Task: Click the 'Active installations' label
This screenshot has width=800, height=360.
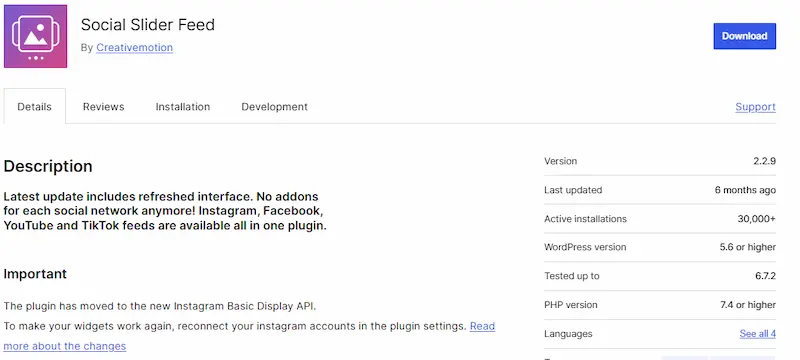Action: point(585,219)
